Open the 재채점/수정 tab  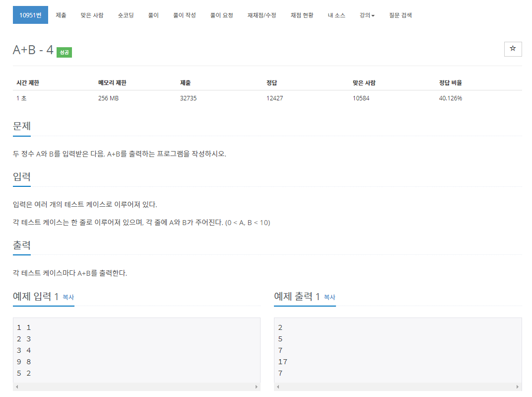point(262,15)
